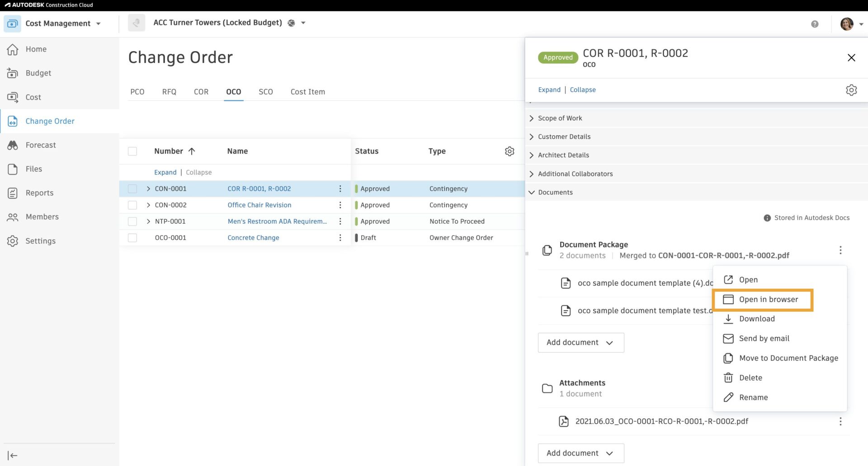Click the Cost Management module icon
This screenshot has height=466, width=868.
tap(12, 24)
